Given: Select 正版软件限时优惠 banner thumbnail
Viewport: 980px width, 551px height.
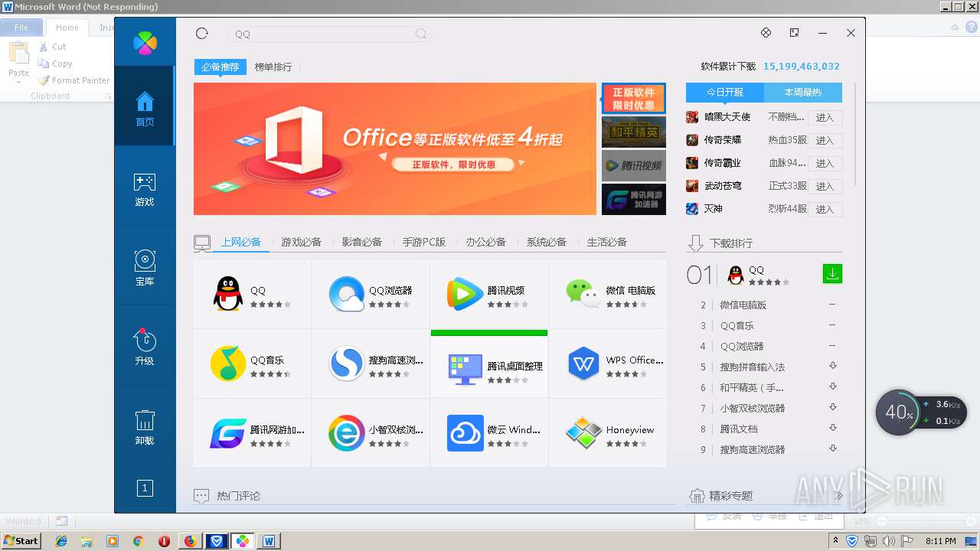Looking at the screenshot, I should coord(634,99).
